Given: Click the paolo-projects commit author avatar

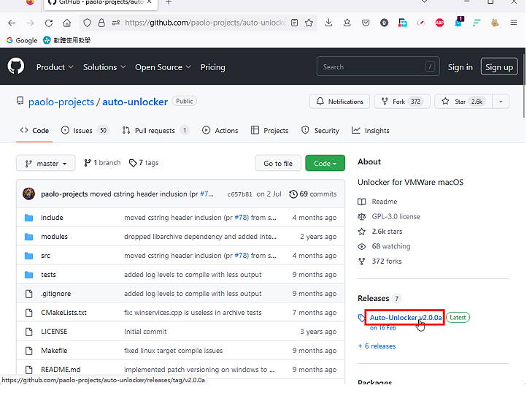Looking at the screenshot, I should click(x=29, y=194).
